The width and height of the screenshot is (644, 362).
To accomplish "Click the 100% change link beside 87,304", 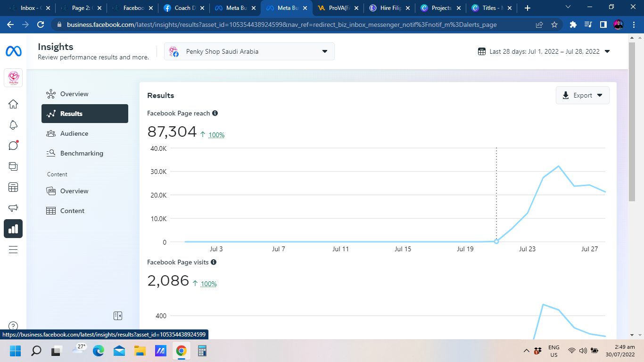I will 216,135.
